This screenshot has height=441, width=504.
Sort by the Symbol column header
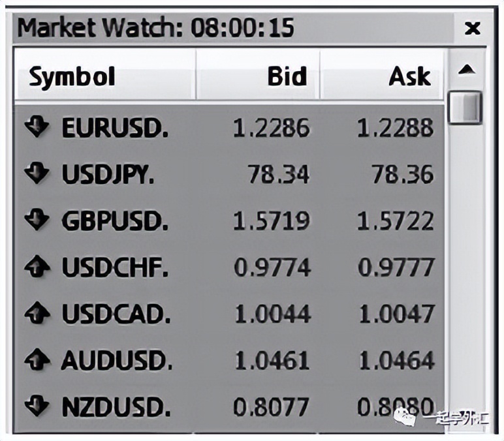pos(72,77)
